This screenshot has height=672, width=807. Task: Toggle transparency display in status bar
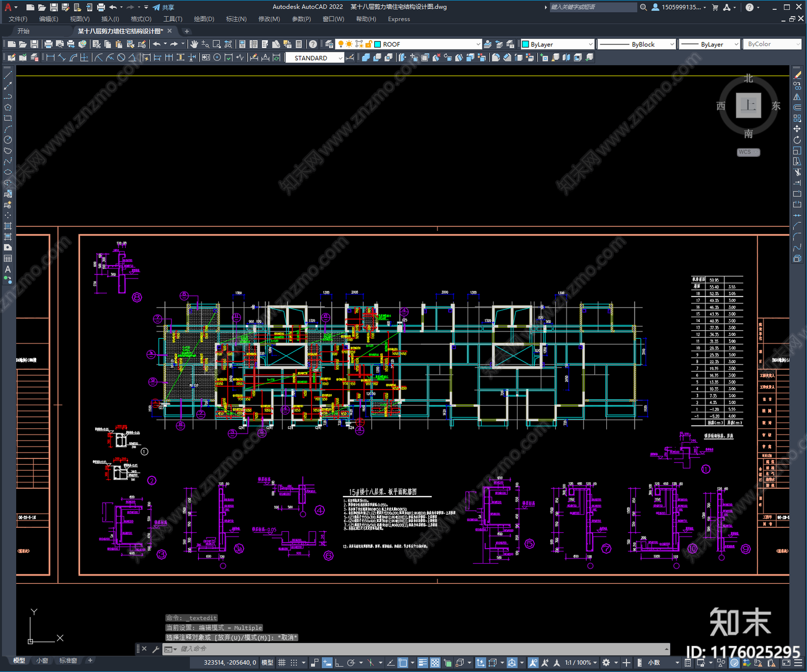point(435,662)
